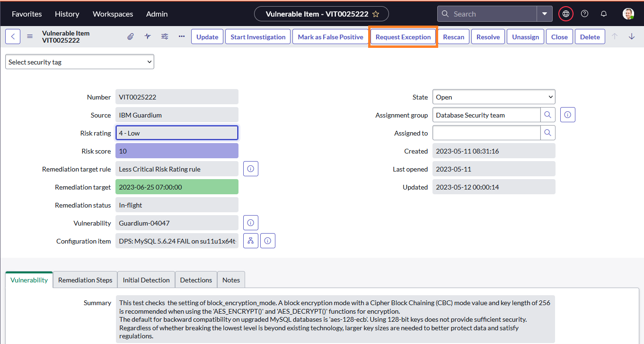The height and width of the screenshot is (344, 644).
Task: Open the activity stream icon
Action: tap(148, 36)
